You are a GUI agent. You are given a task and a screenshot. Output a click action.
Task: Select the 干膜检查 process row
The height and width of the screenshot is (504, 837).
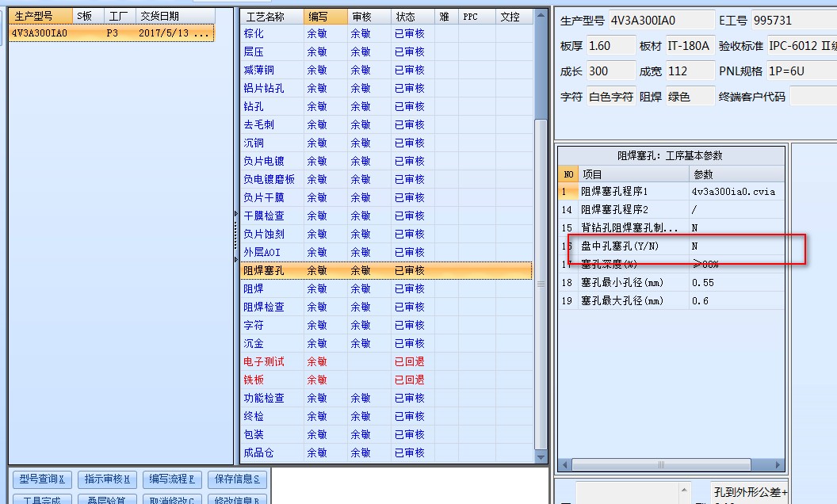pyautogui.click(x=387, y=216)
